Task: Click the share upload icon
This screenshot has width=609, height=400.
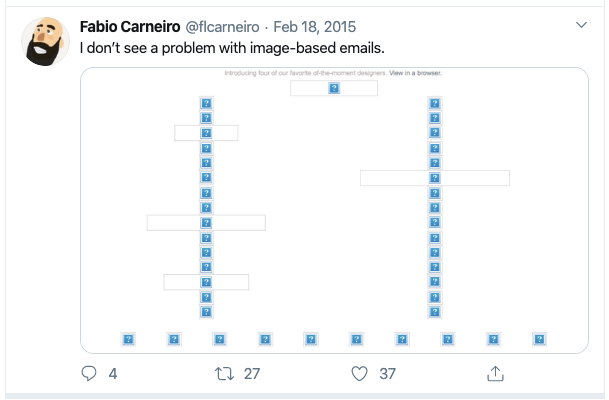Action: pyautogui.click(x=495, y=374)
